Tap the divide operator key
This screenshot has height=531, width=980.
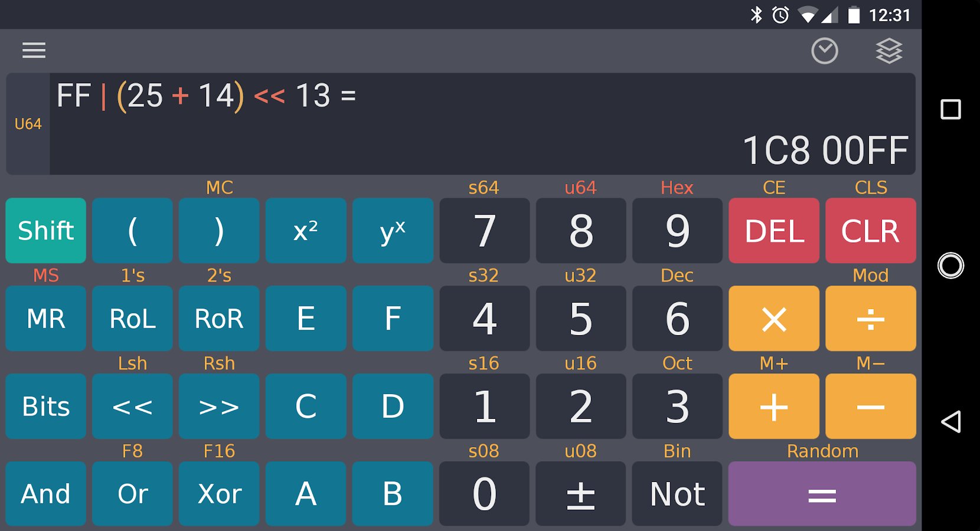[870, 319]
